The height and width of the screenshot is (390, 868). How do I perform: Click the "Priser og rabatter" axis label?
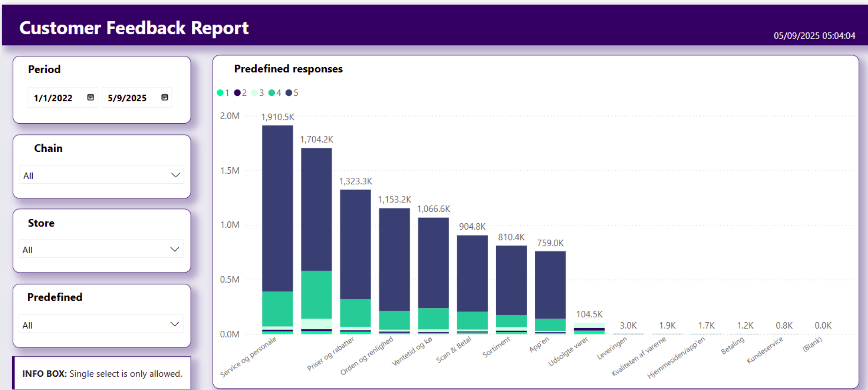[x=330, y=354]
